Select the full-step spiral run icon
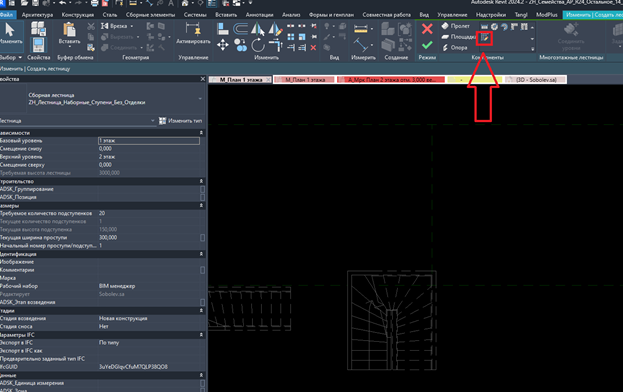 [x=494, y=27]
